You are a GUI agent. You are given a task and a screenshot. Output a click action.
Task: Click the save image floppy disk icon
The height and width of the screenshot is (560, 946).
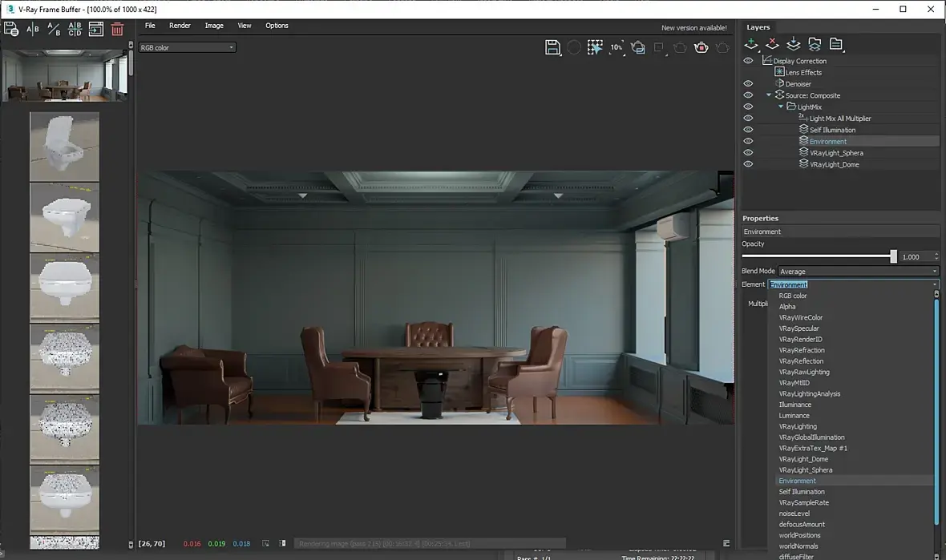tap(552, 47)
